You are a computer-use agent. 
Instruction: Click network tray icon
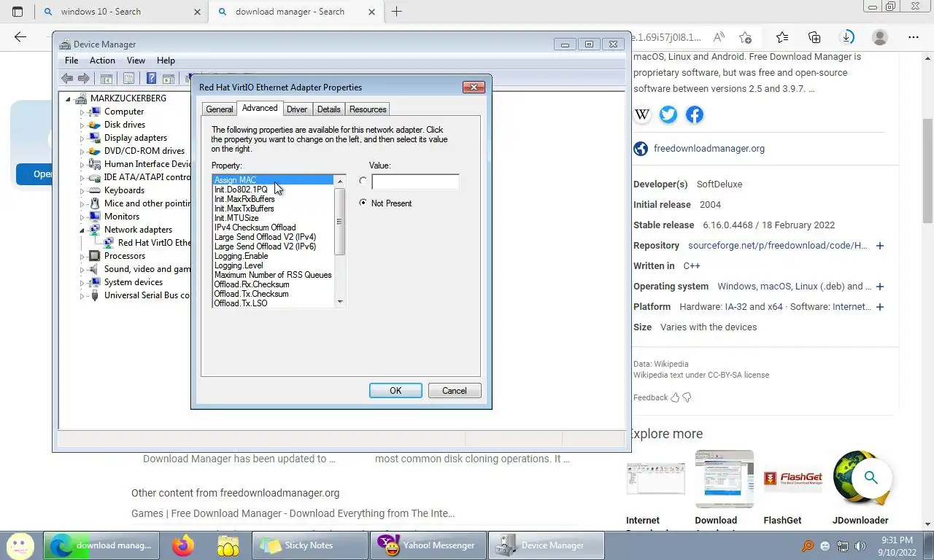[x=843, y=545]
